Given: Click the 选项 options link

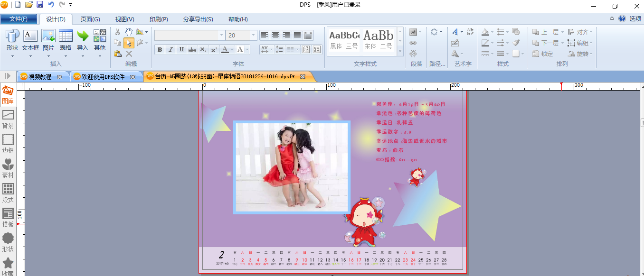Looking at the screenshot, I should 635,19.
